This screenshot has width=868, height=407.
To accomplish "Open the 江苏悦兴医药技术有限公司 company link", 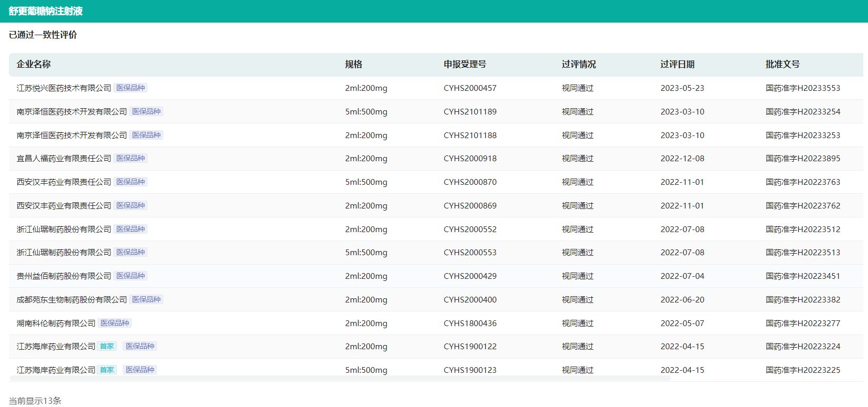I will point(64,88).
